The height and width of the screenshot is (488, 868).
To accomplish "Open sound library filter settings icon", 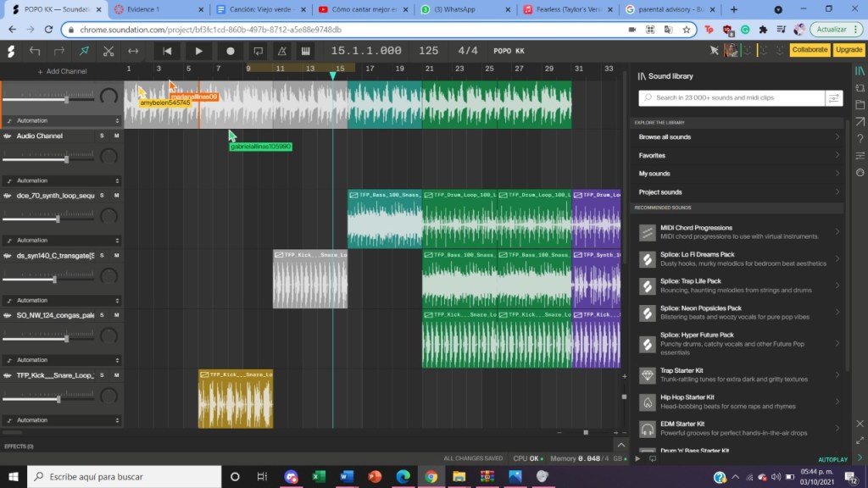I will tap(834, 98).
